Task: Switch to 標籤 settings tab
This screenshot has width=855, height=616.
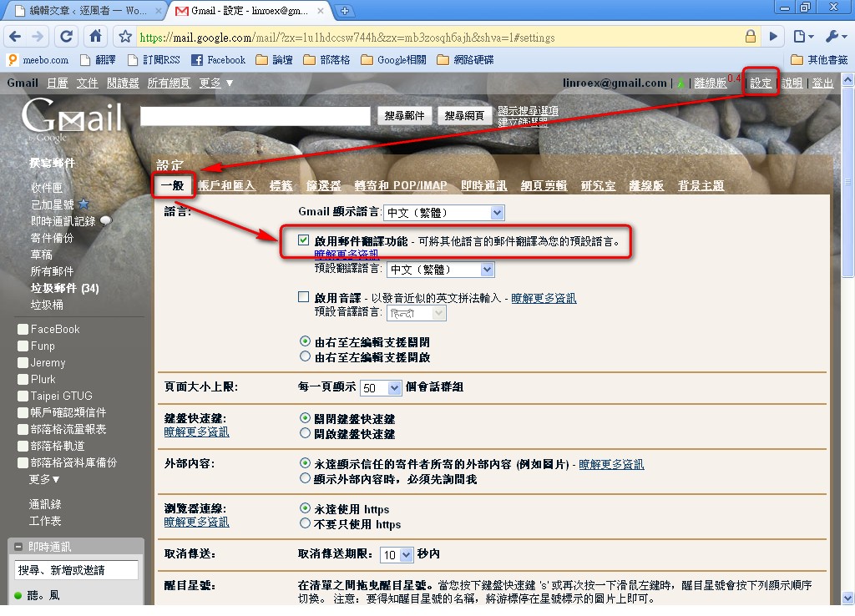Action: (x=281, y=185)
